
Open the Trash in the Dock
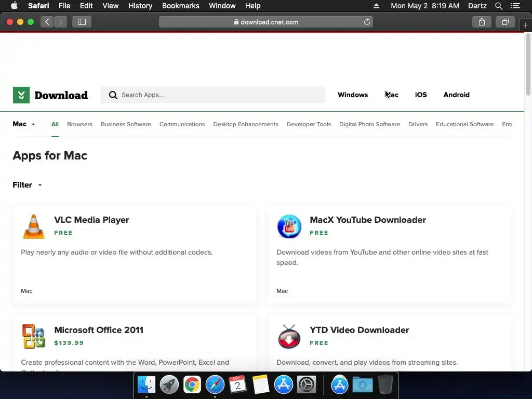click(385, 385)
